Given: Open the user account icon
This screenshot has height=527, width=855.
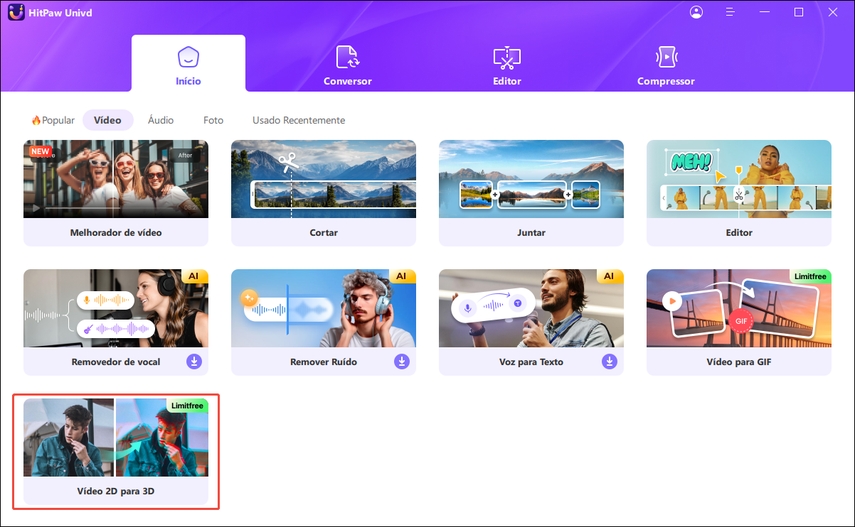Looking at the screenshot, I should click(x=696, y=12).
